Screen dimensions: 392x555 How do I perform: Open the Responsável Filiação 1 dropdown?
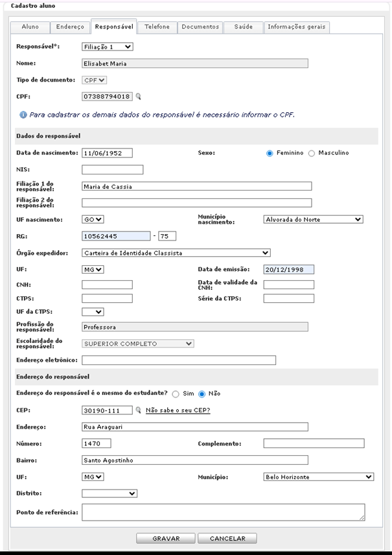coord(108,47)
